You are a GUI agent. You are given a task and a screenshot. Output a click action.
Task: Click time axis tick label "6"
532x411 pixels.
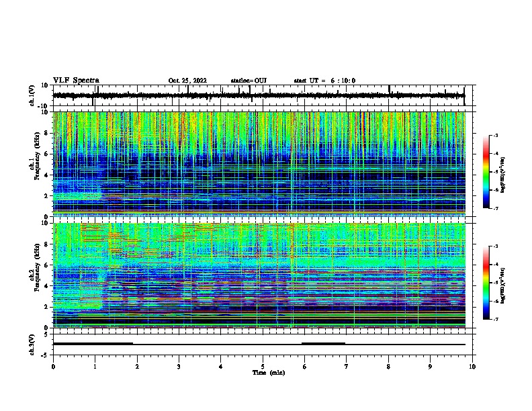[305, 367]
